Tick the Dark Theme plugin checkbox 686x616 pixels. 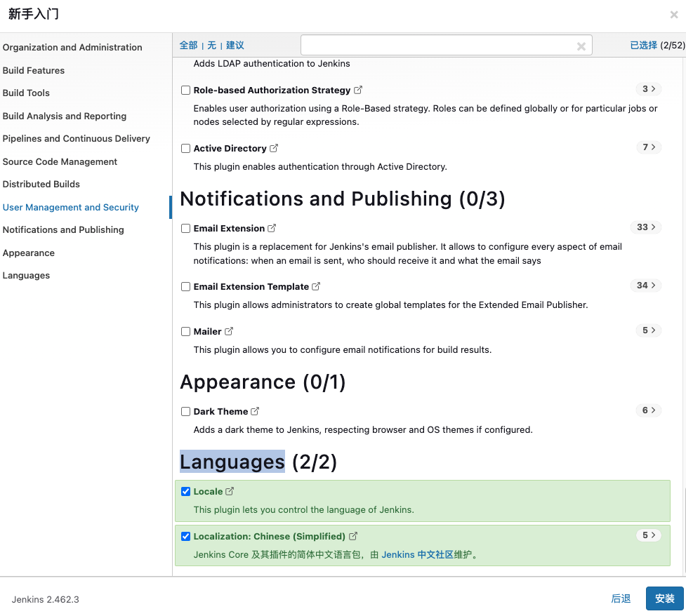[185, 412]
